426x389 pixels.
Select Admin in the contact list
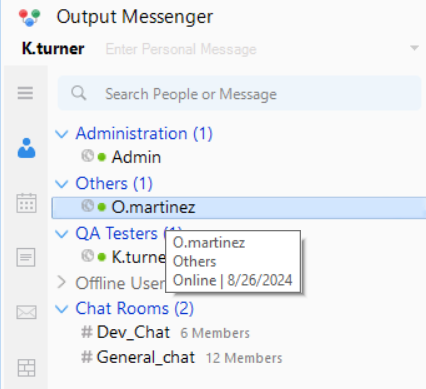click(136, 157)
